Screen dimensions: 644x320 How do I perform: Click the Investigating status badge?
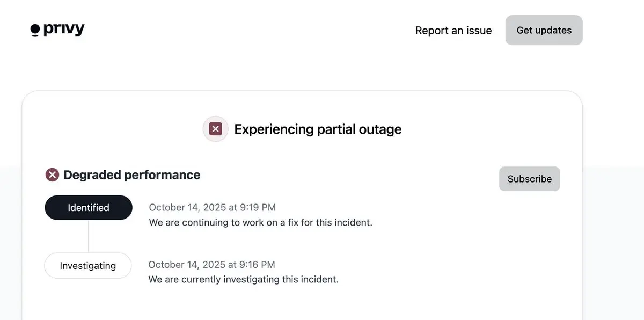pyautogui.click(x=88, y=266)
